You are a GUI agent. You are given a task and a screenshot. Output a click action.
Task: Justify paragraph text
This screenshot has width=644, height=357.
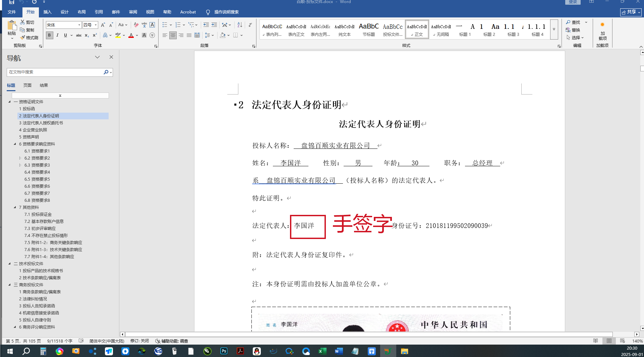[189, 35]
